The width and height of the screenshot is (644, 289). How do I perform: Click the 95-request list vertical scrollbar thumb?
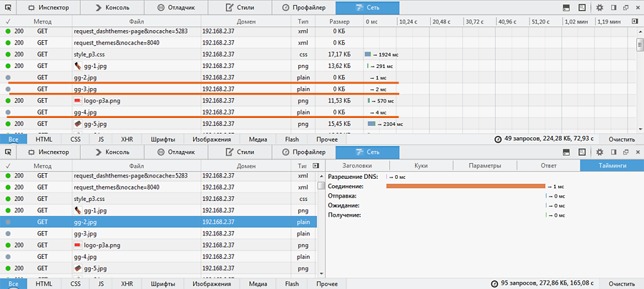tap(321, 185)
